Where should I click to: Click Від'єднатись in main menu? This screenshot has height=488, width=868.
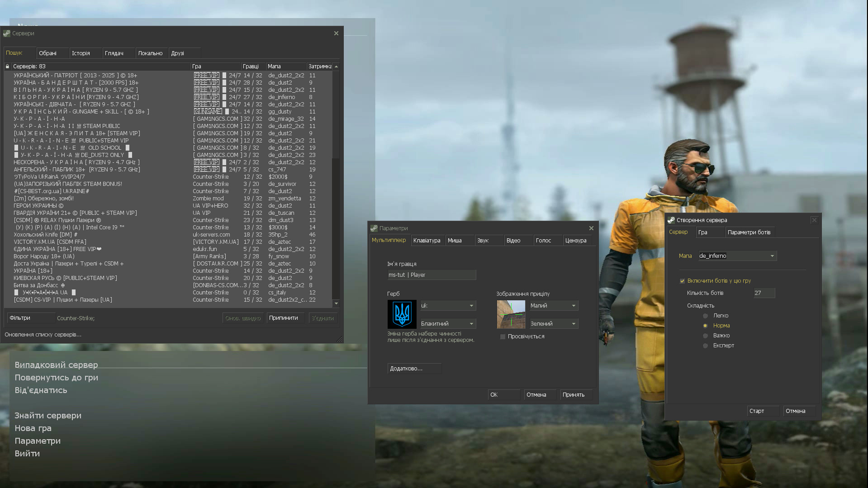[41, 390]
